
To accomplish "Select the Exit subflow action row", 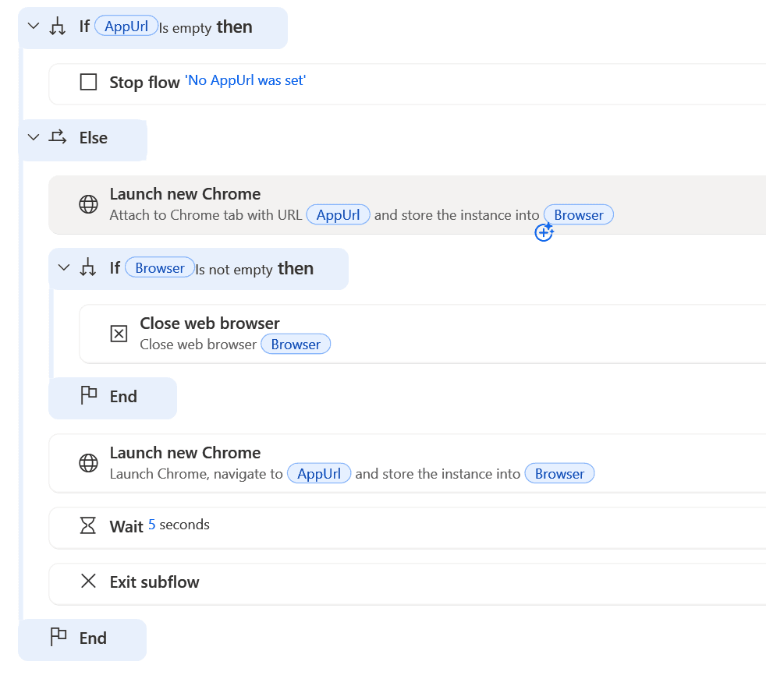I will tap(407, 585).
